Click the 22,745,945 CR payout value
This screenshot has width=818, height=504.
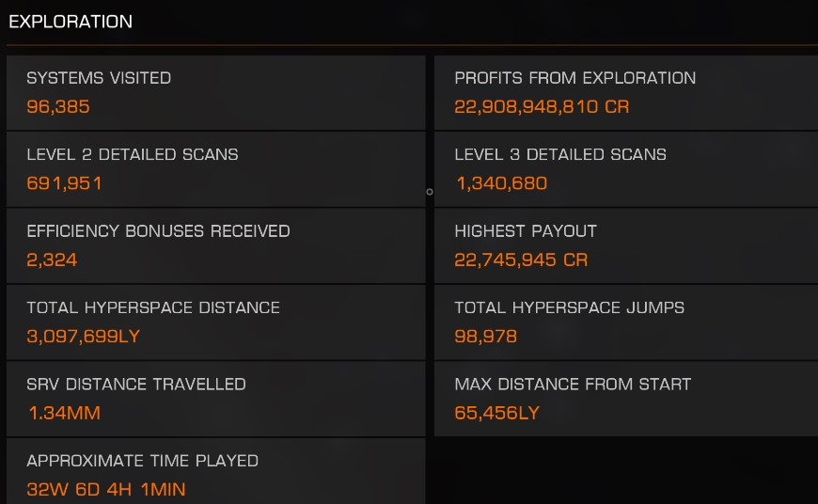[521, 260]
